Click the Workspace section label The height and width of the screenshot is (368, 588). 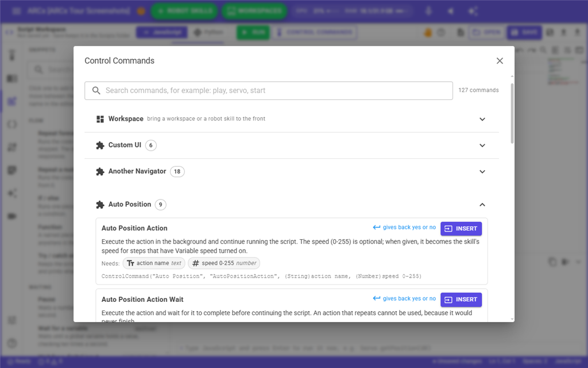(126, 118)
